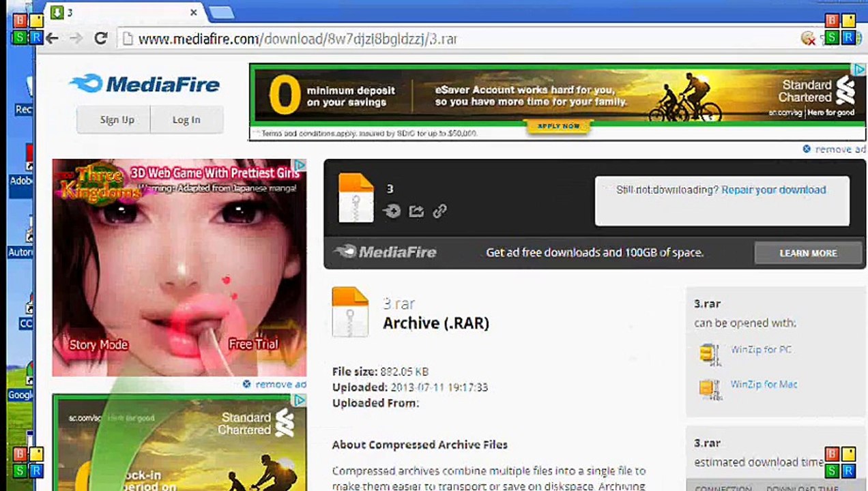Click WinZip for Mac icon
The image size is (868, 491).
[x=710, y=389]
